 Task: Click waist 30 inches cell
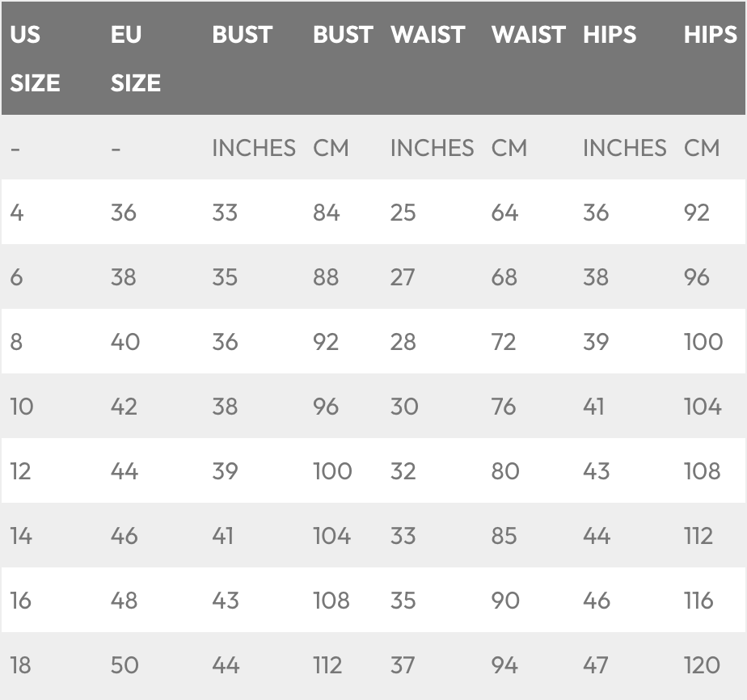tap(403, 407)
